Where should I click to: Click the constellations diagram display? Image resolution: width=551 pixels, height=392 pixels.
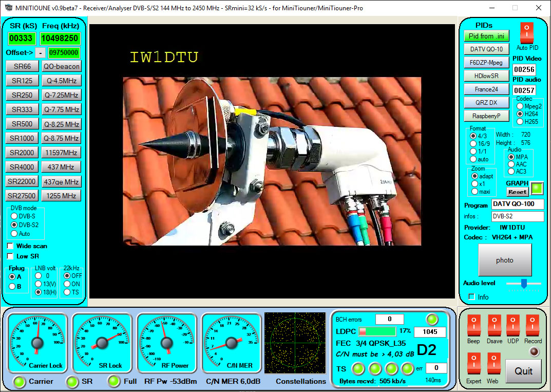click(x=295, y=343)
